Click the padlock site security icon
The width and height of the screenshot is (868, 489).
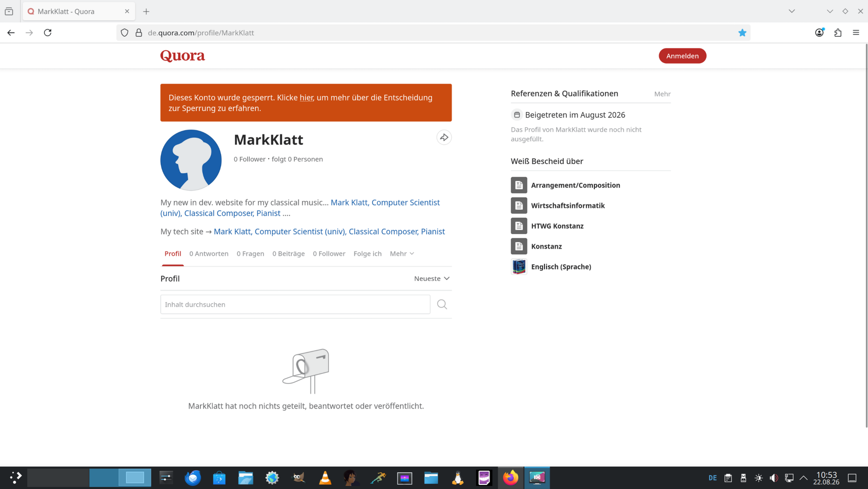point(139,33)
